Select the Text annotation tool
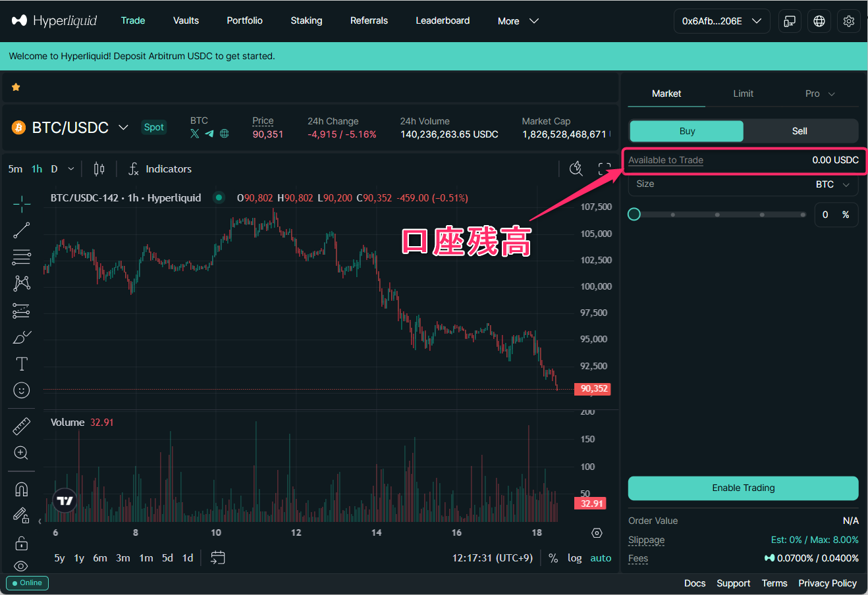Image resolution: width=868 pixels, height=595 pixels. point(21,364)
